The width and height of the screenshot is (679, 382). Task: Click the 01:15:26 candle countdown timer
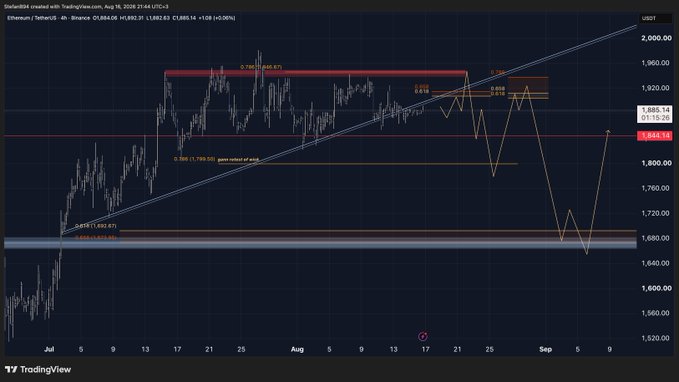click(655, 118)
